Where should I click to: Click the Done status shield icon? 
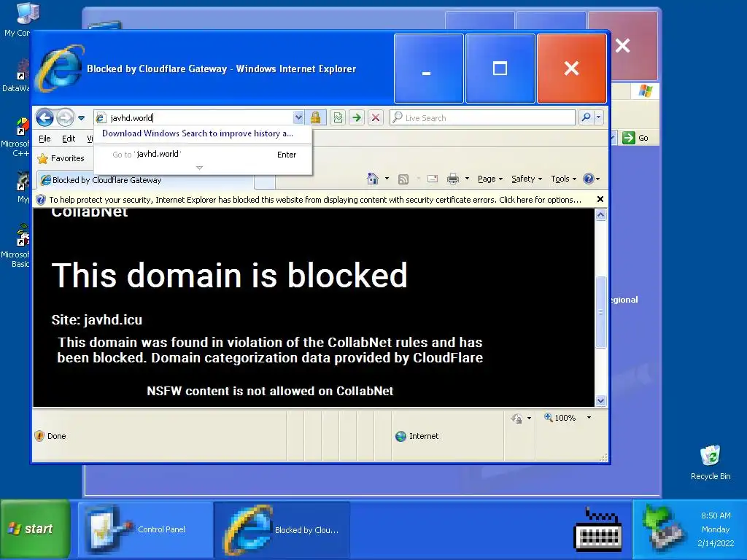pos(39,436)
